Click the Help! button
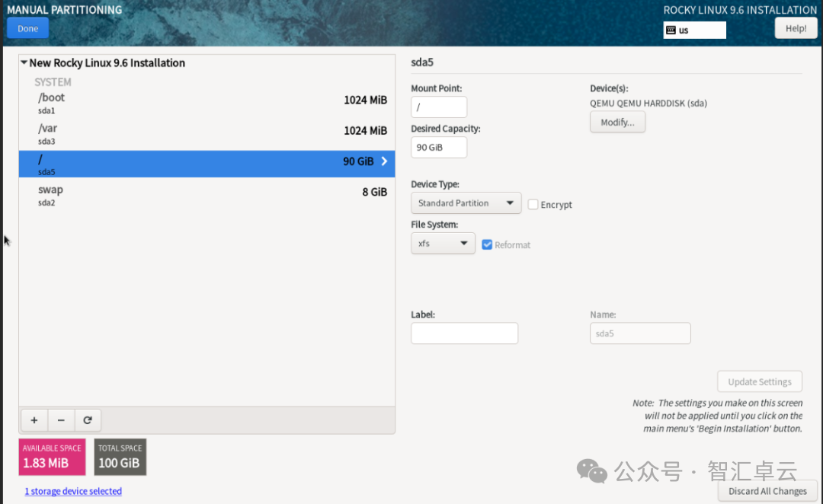Screen dimensions: 823x504 (x=796, y=28)
